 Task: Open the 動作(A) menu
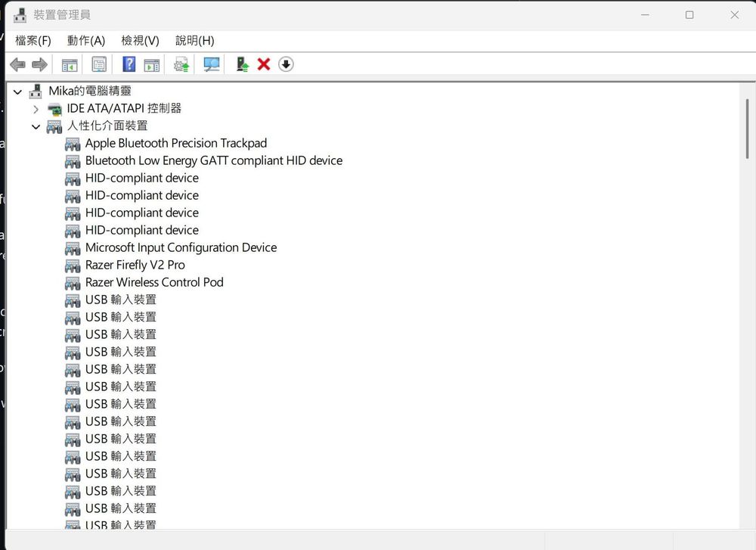tap(85, 41)
